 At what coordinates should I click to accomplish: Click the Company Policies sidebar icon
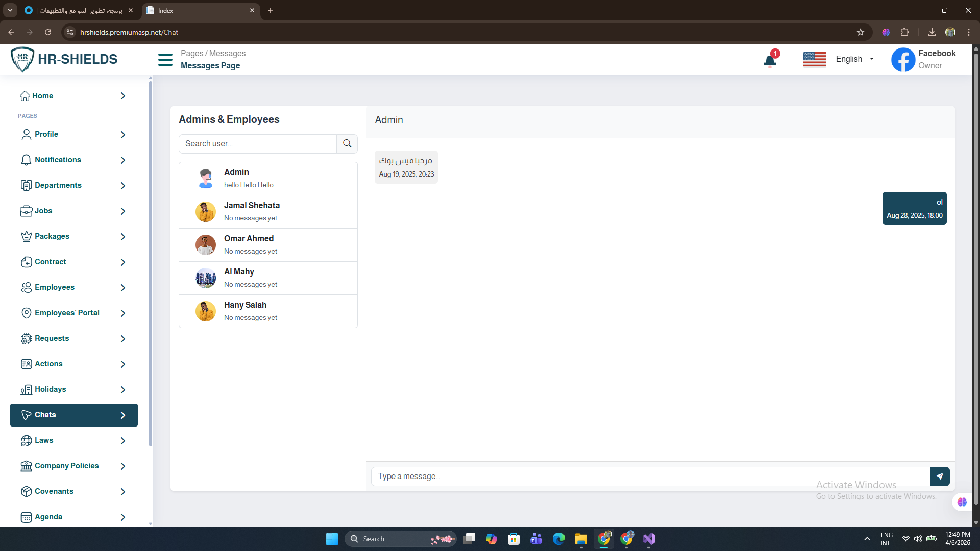pos(26,466)
